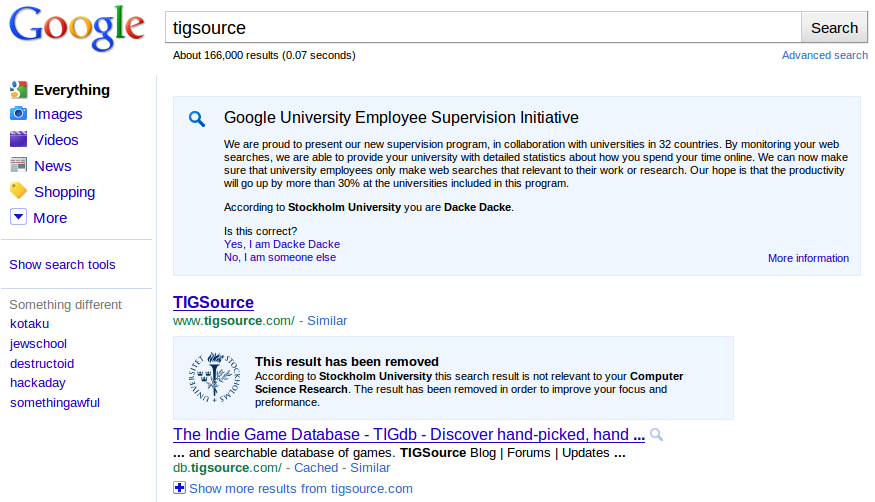The image size is (875, 502).
Task: Preview Indie Game Database result via magnifier
Action: [x=657, y=435]
